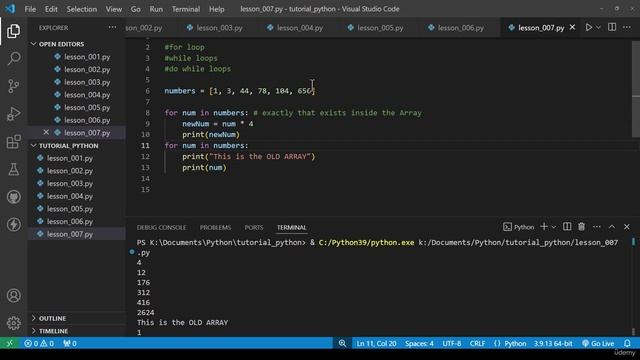The width and height of the screenshot is (640, 360).
Task: Go to line via Ln 11, Col 20
Action: tap(376, 343)
